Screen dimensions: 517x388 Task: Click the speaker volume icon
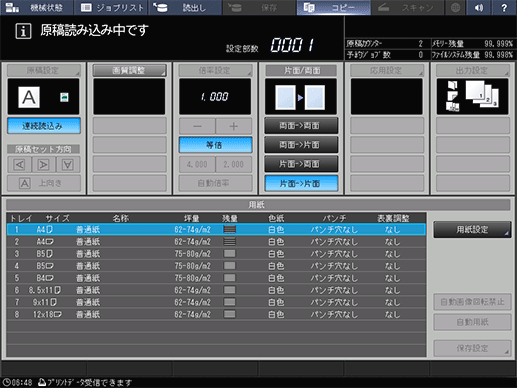pos(479,8)
